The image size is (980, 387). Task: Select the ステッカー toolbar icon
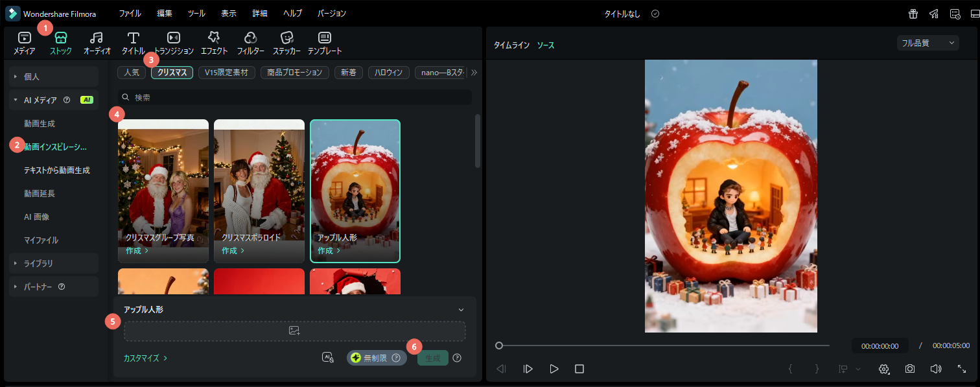point(287,42)
